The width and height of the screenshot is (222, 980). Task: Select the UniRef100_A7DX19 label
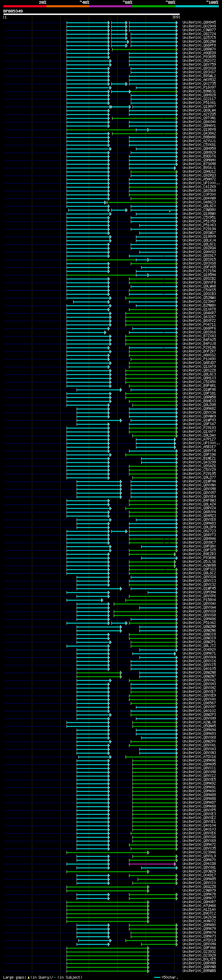pos(199,940)
